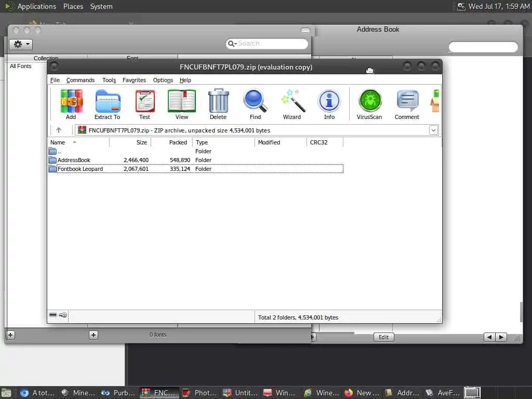Image resolution: width=532 pixels, height=399 pixels.
Task: Click the Extract To toolbar icon
Action: pos(108,101)
